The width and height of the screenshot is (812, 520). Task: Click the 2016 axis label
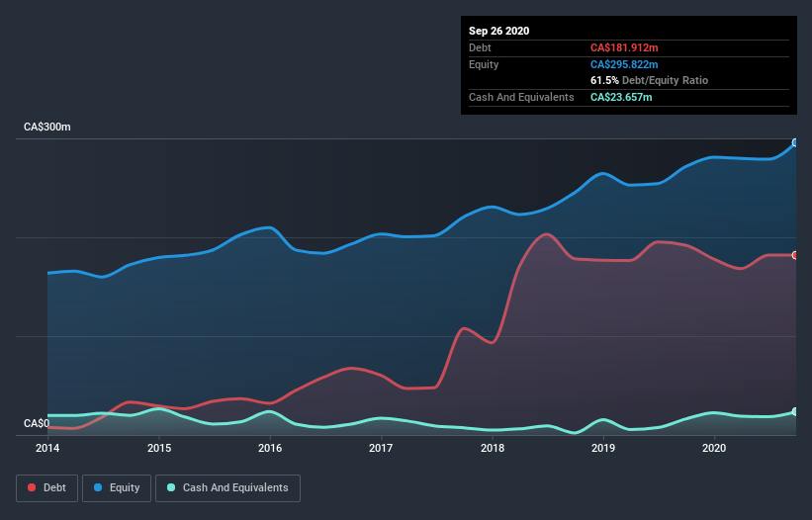270,448
